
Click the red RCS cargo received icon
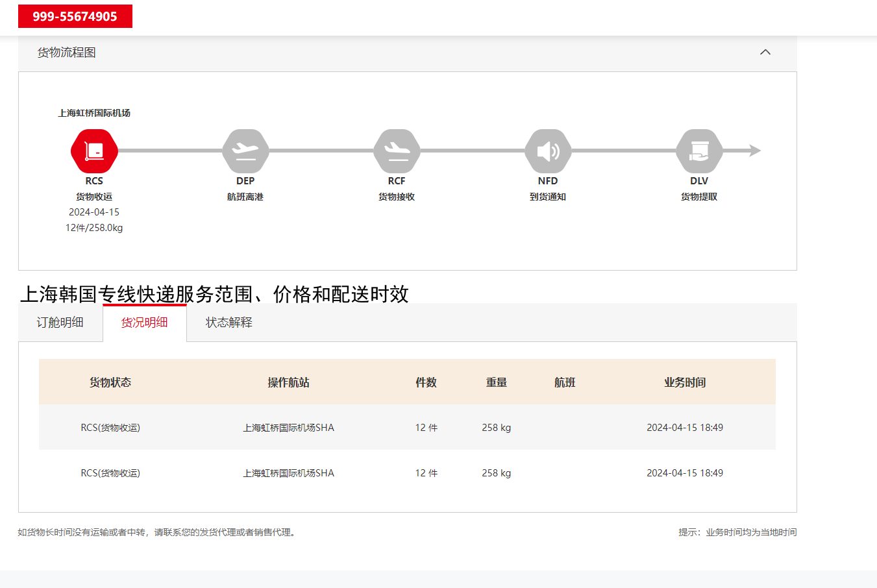[94, 151]
